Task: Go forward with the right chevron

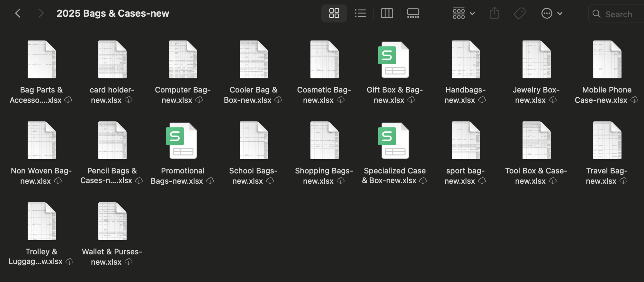Action: (40, 13)
